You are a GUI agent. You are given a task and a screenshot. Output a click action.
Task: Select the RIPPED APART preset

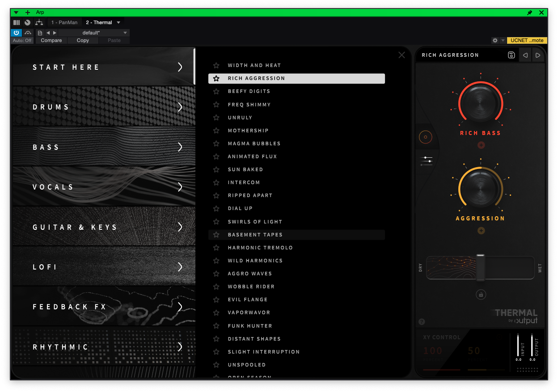click(x=296, y=195)
